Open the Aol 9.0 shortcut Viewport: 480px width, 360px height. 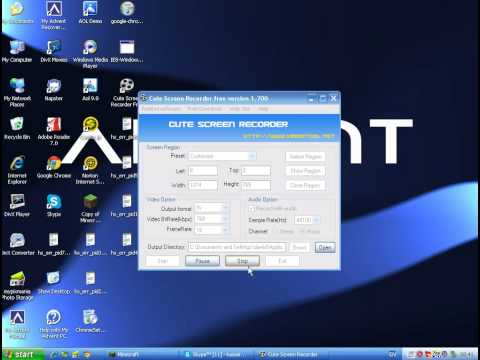pos(90,90)
